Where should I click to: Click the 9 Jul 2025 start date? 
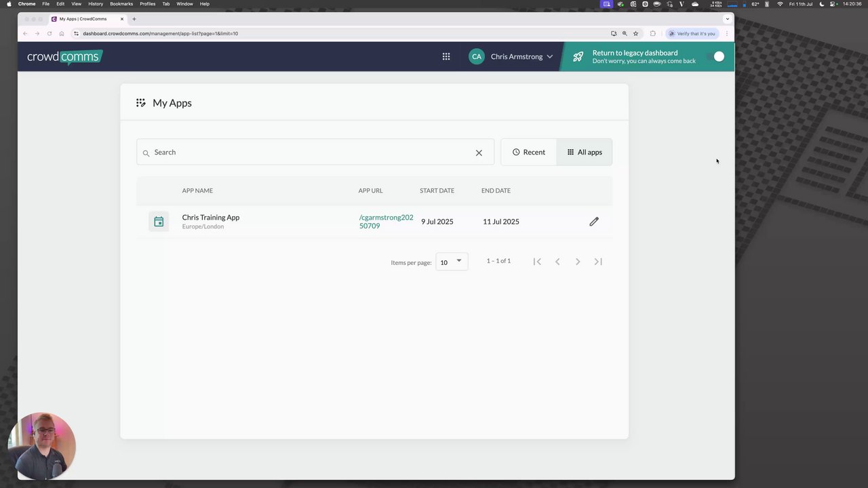(437, 222)
